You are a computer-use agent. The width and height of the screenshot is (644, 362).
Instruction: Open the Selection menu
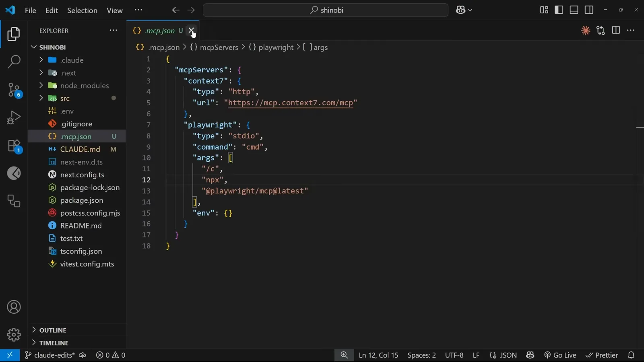82,10
